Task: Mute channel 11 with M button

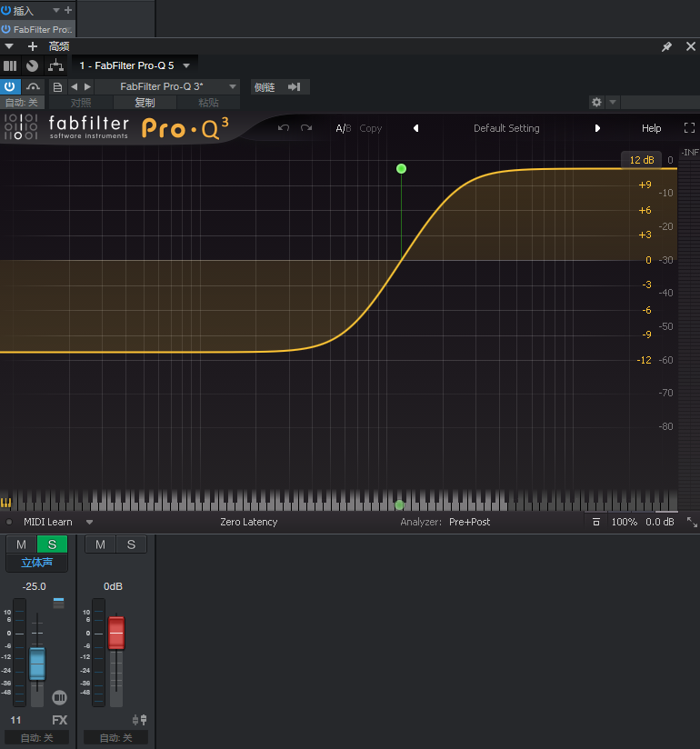Action: 21,544
